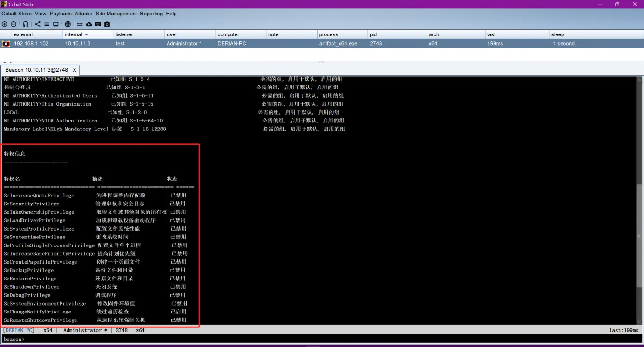This screenshot has height=347, width=644.
Task: Sort sessions by internal column header
Action: [88, 34]
